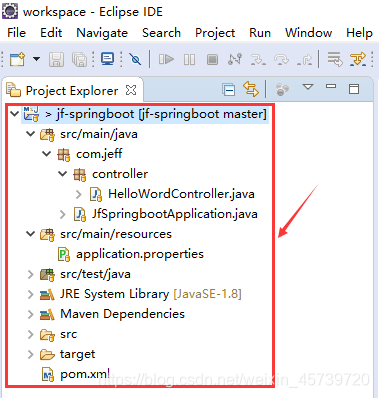Collapse the src/main/resources folder
This screenshot has height=398, width=379.
(30, 234)
